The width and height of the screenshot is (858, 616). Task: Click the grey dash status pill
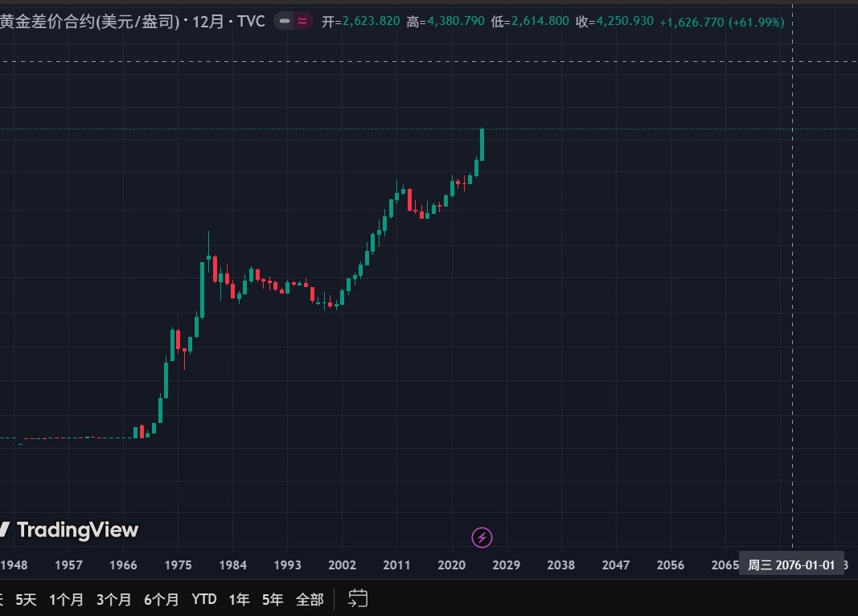tap(285, 22)
